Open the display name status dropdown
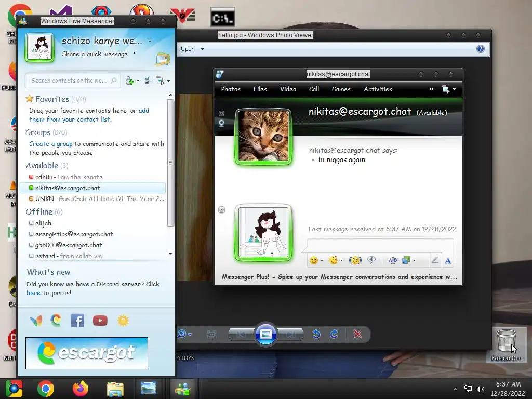The width and height of the screenshot is (532, 399). pos(150,41)
